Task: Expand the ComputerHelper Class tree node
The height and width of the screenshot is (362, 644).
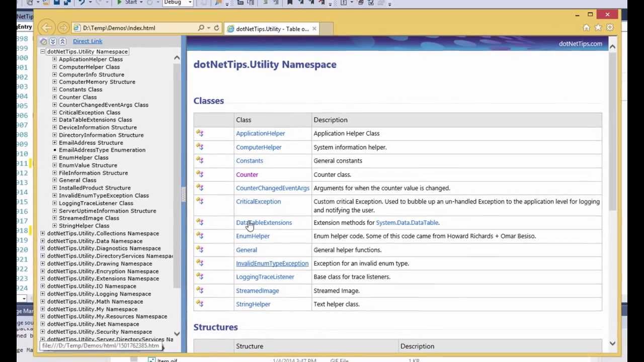Action: [54, 67]
